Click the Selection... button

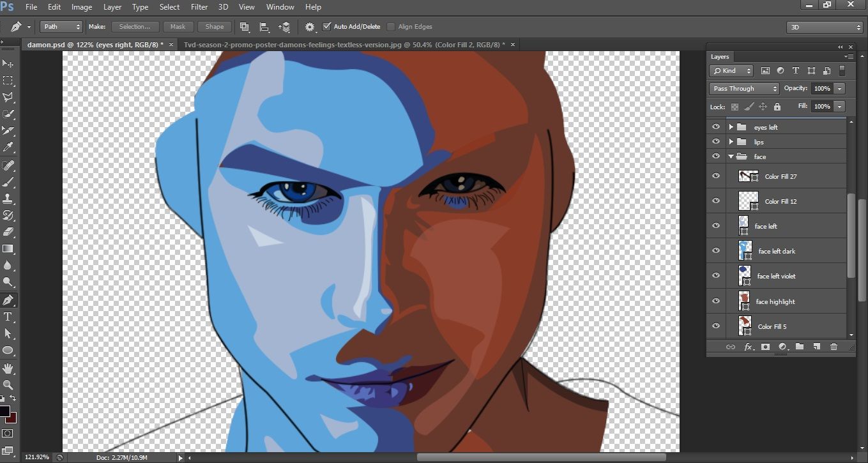134,27
